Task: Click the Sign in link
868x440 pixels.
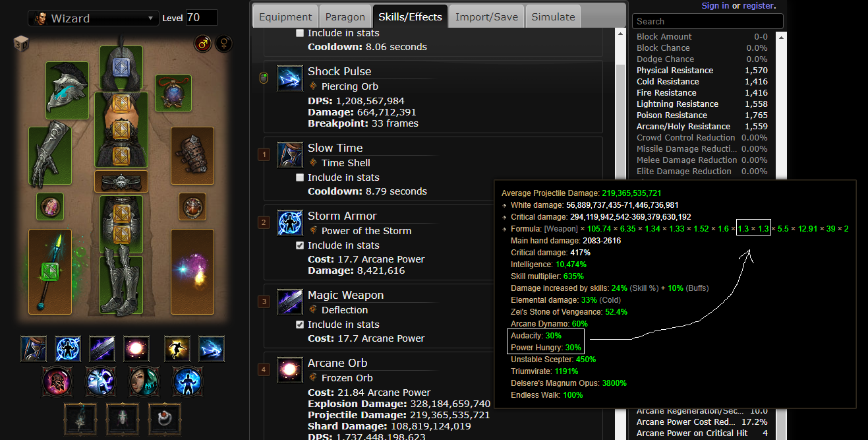Action: (x=715, y=5)
